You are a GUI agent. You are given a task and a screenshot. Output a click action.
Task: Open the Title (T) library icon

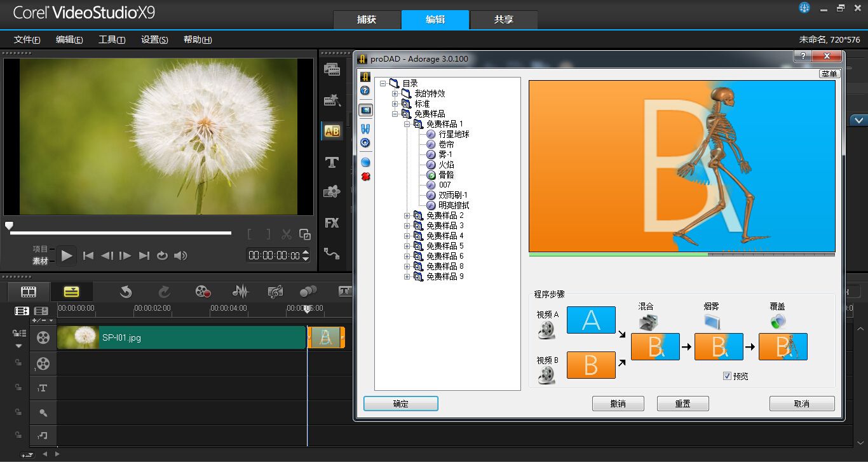[x=332, y=163]
